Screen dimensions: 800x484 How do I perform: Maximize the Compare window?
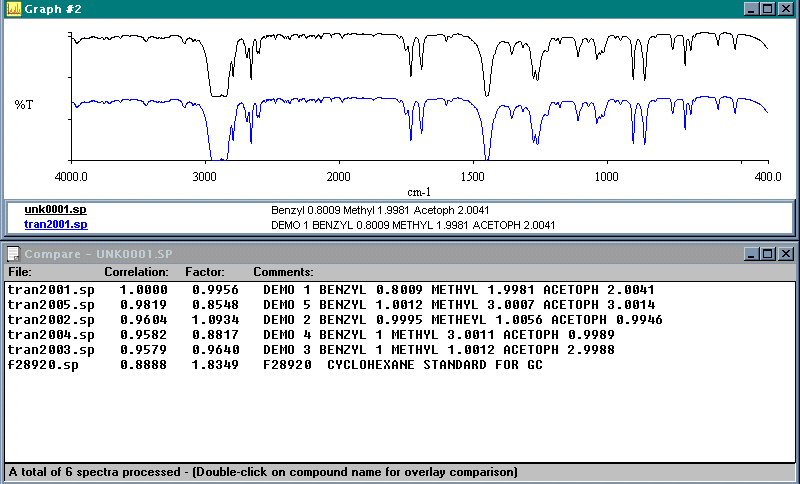click(768, 254)
